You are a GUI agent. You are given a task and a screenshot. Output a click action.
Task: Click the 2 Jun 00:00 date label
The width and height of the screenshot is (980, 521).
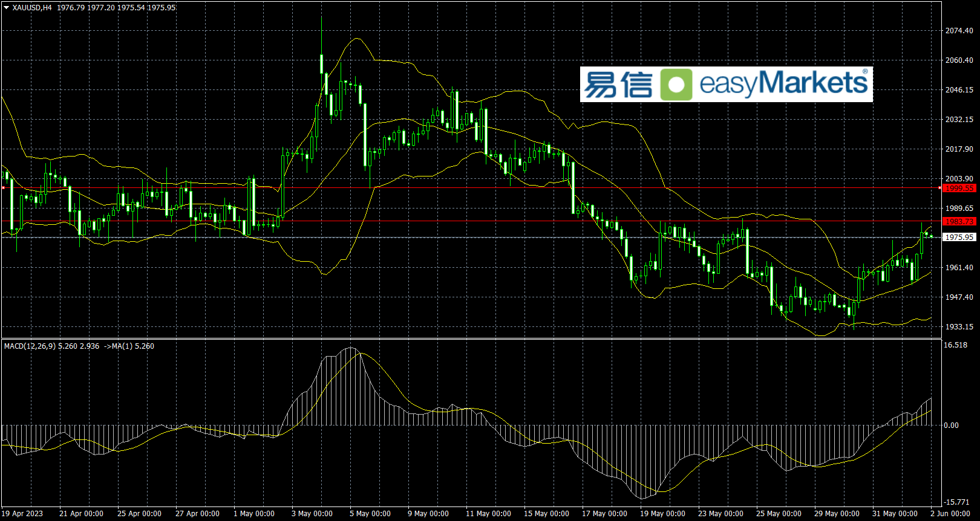(x=950, y=514)
